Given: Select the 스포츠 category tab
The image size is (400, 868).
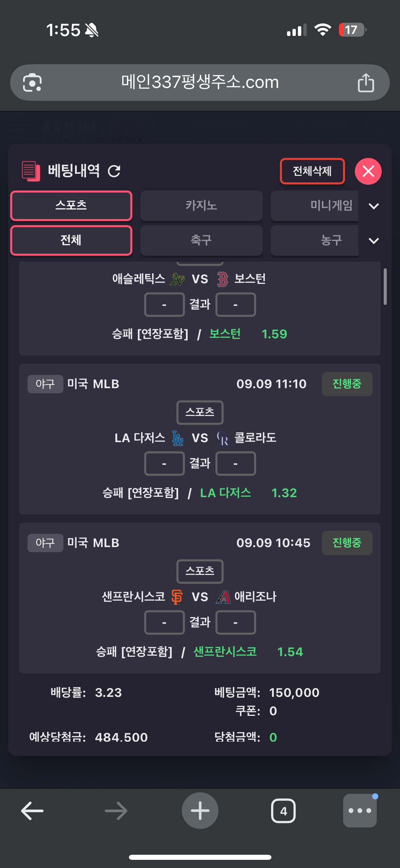Looking at the screenshot, I should coord(71,206).
